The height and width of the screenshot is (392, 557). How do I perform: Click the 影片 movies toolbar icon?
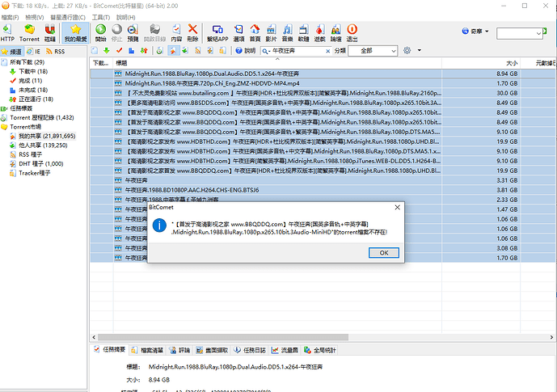click(x=271, y=32)
